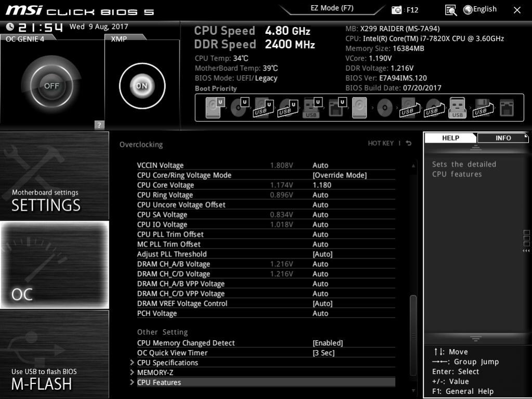Select the legacy CD/DVD boot icon

click(x=384, y=108)
